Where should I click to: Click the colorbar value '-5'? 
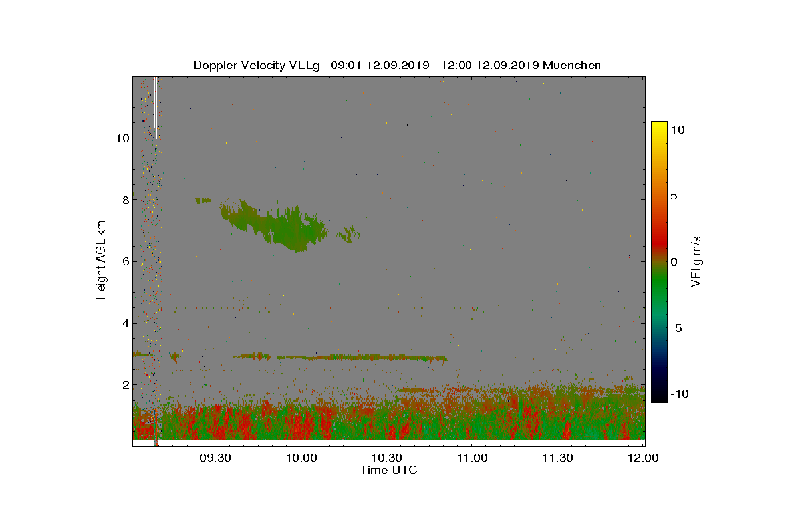(678, 328)
